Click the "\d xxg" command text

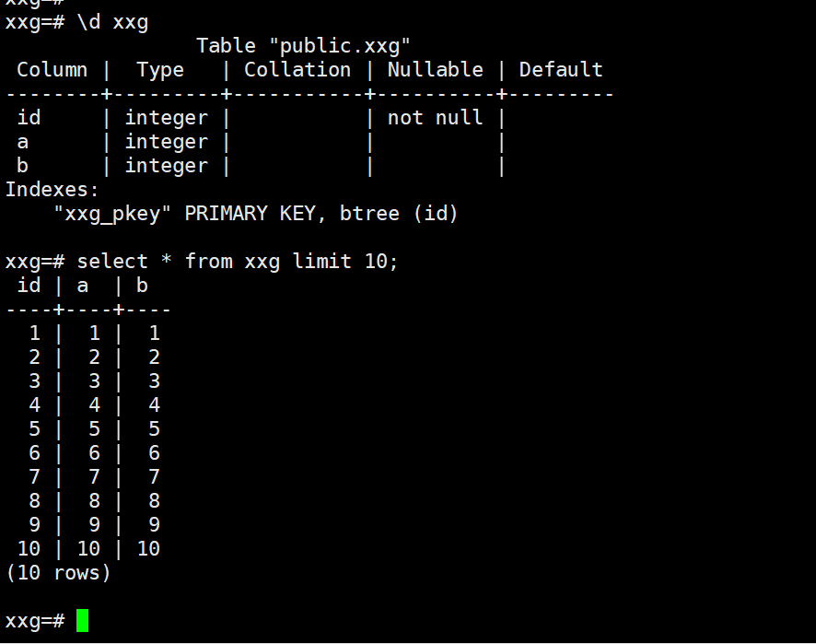(x=112, y=22)
